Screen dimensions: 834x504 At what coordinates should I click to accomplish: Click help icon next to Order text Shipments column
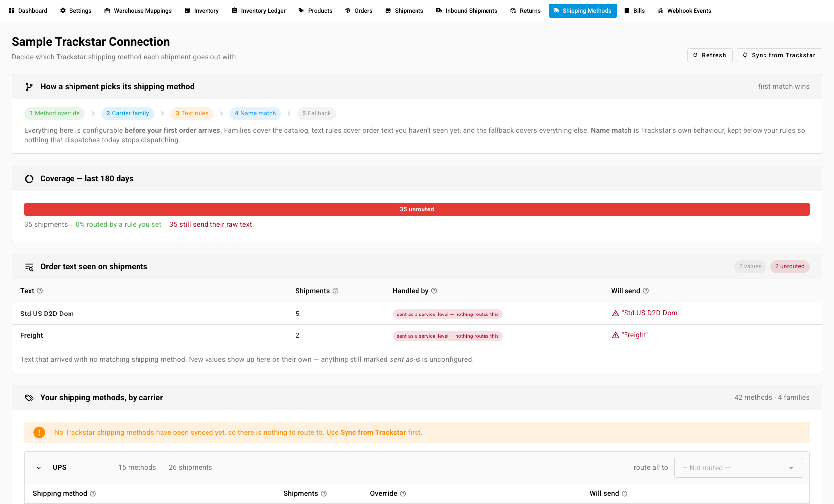335,291
